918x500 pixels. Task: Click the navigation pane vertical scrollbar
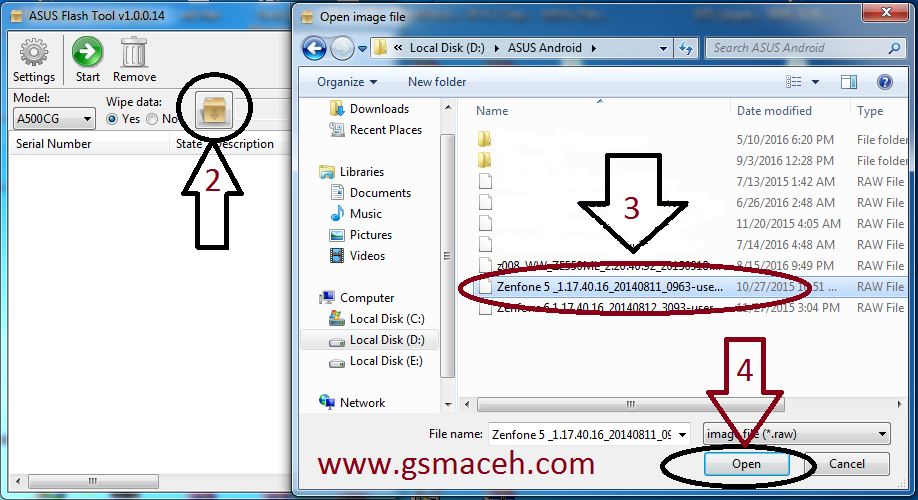(447, 255)
